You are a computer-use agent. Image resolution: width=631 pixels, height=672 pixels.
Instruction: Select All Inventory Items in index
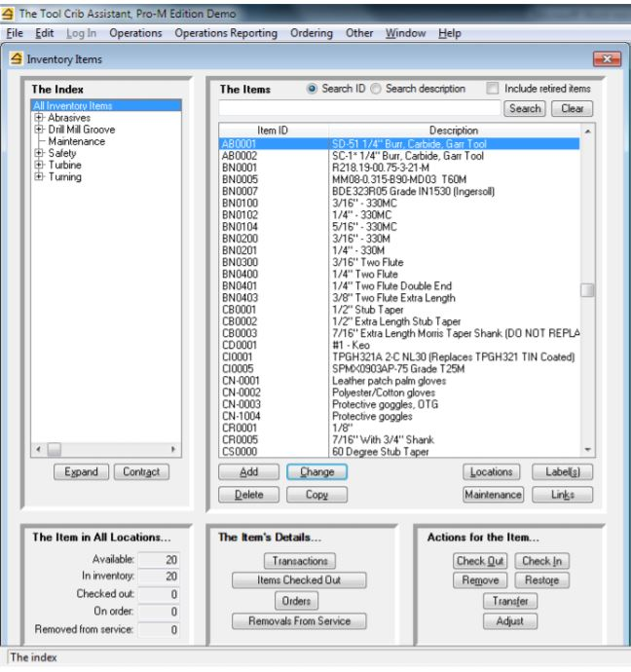[106, 105]
